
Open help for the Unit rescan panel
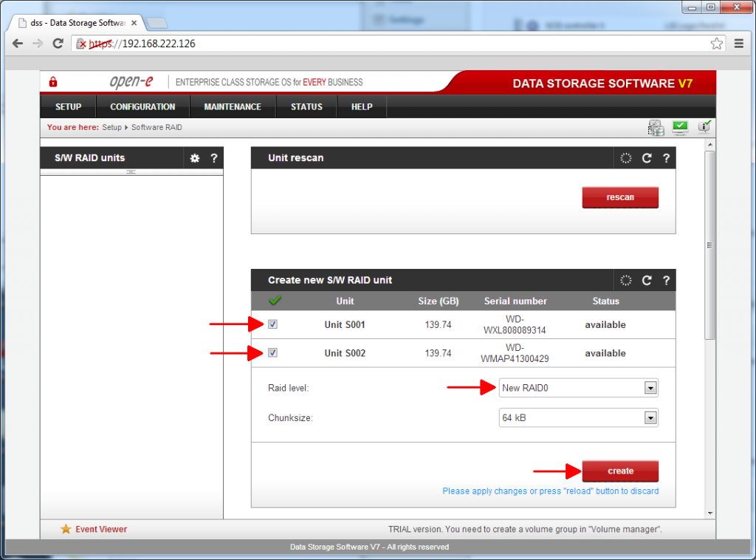pyautogui.click(x=665, y=157)
